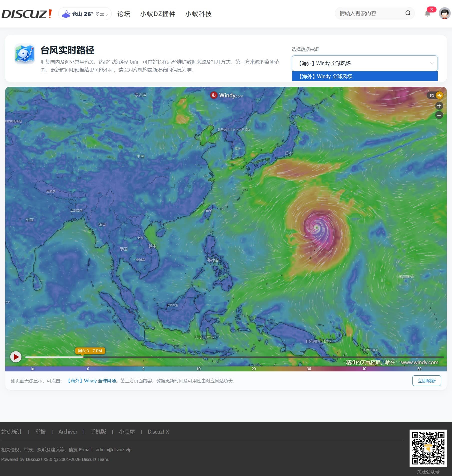The width and height of the screenshot is (452, 476).
Task: Play the wind forecast animation
Action: pos(16,357)
